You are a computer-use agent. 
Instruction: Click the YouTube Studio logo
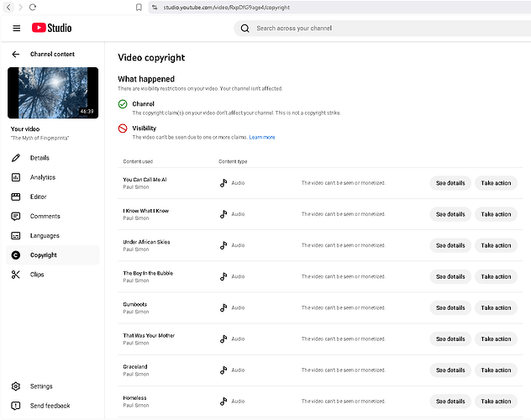point(52,28)
